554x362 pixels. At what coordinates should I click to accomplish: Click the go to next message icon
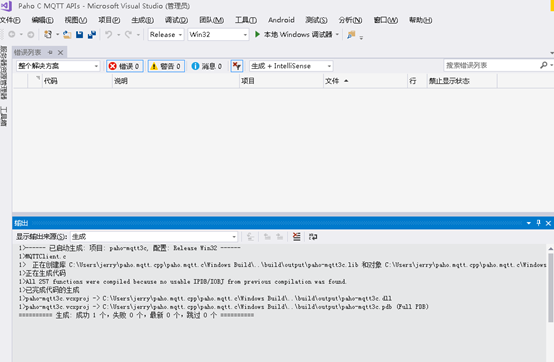(279, 237)
